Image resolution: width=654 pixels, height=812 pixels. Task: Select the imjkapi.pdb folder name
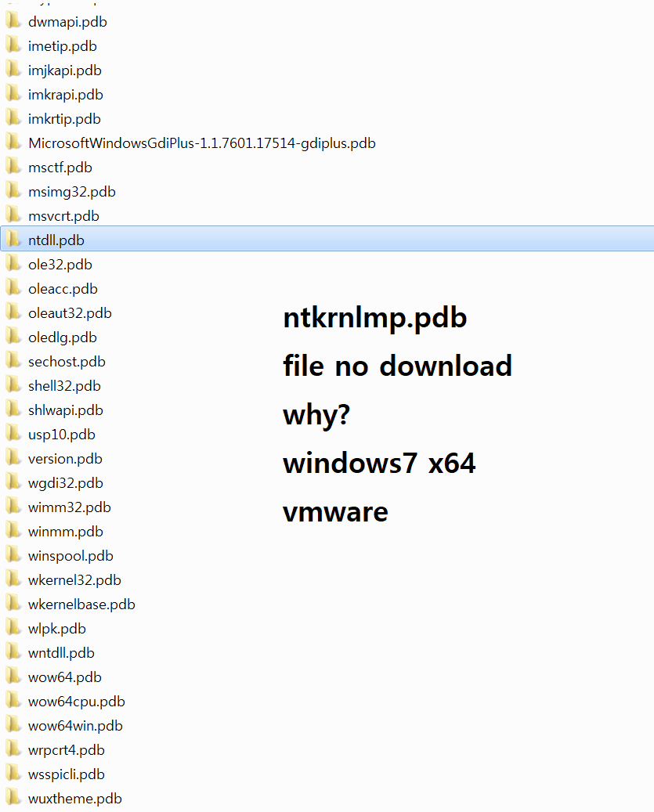point(65,70)
